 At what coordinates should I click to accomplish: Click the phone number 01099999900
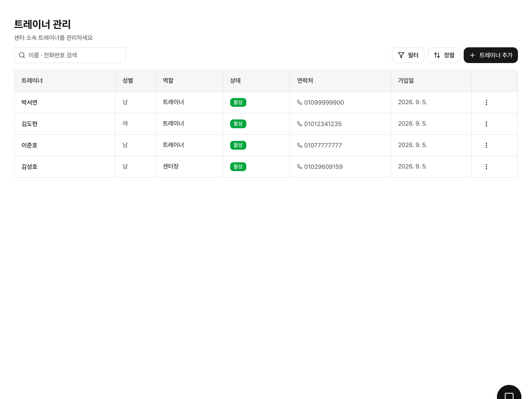(324, 103)
